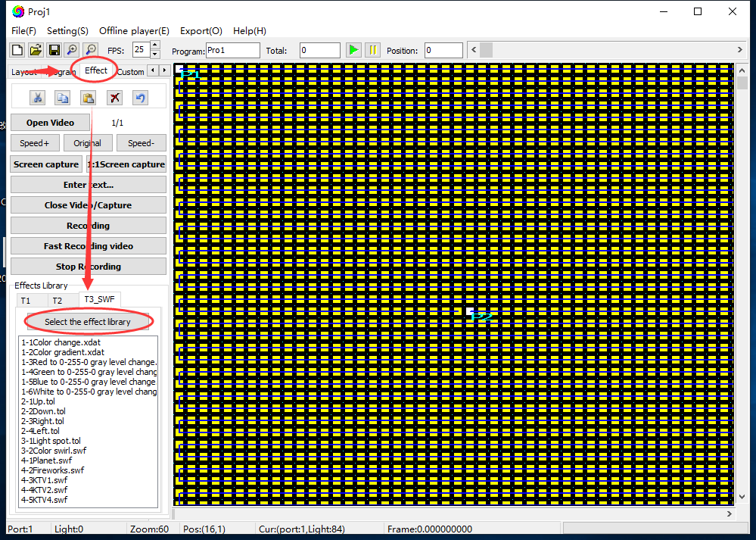The image size is (756, 540).
Task: Click the Select the effect library button
Action: tap(88, 322)
